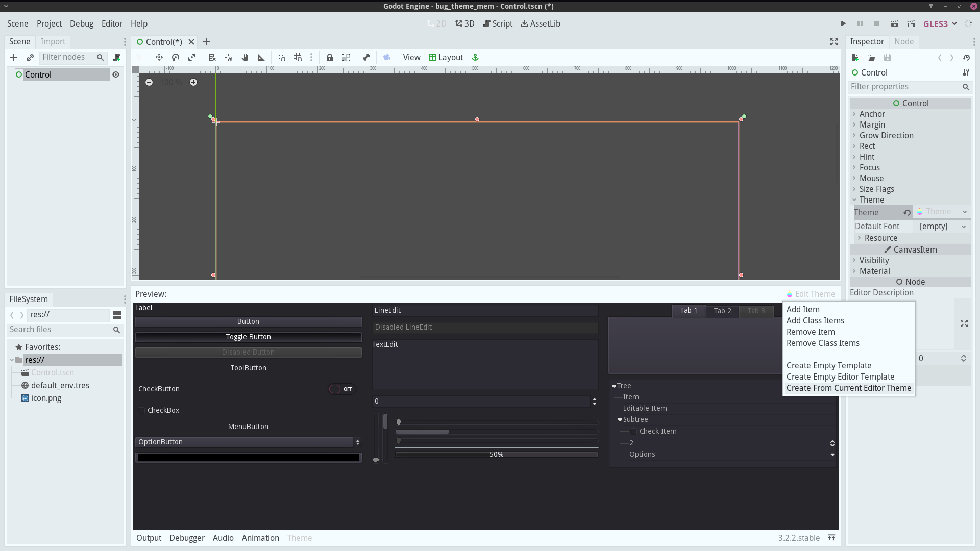Activate the Pan canvas tool

click(x=245, y=57)
